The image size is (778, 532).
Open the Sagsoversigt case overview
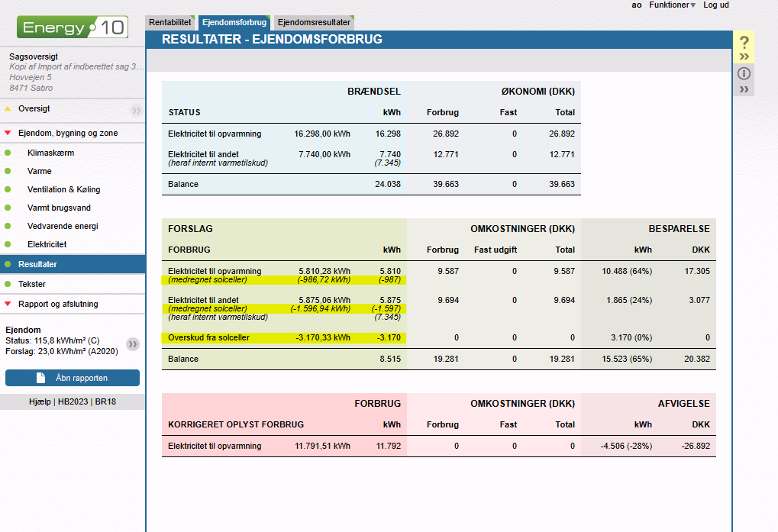pos(34,56)
